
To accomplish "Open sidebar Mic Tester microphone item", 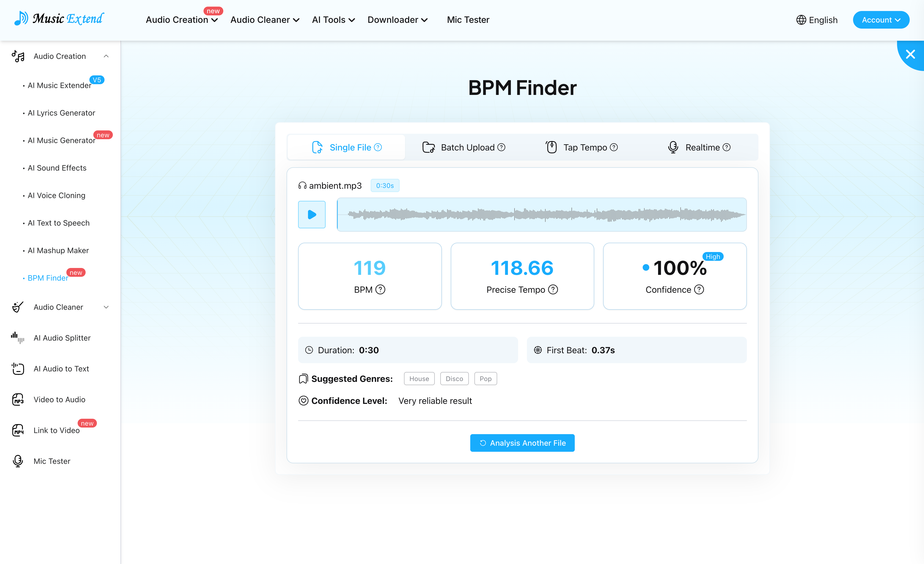I will [52, 461].
